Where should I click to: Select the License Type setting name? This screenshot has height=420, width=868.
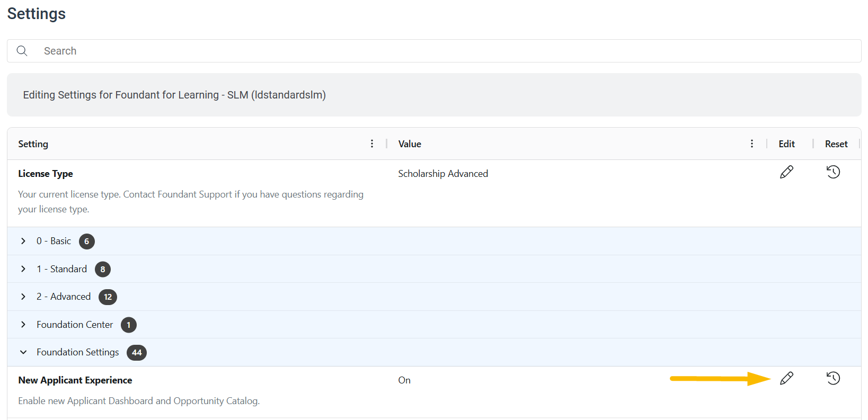(x=46, y=174)
